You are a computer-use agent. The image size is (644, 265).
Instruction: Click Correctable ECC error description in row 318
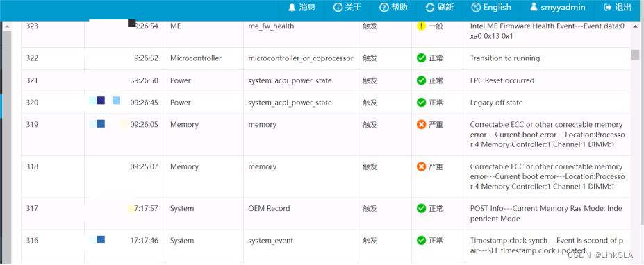(x=547, y=177)
